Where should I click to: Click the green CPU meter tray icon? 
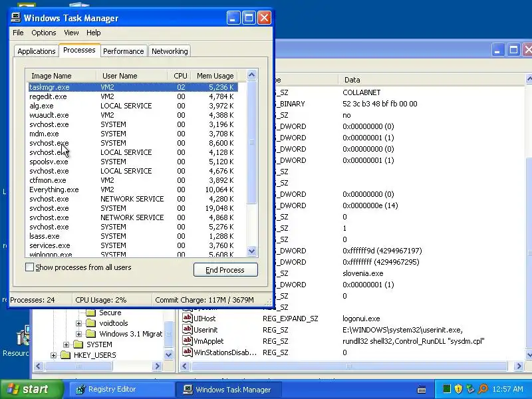(447, 389)
